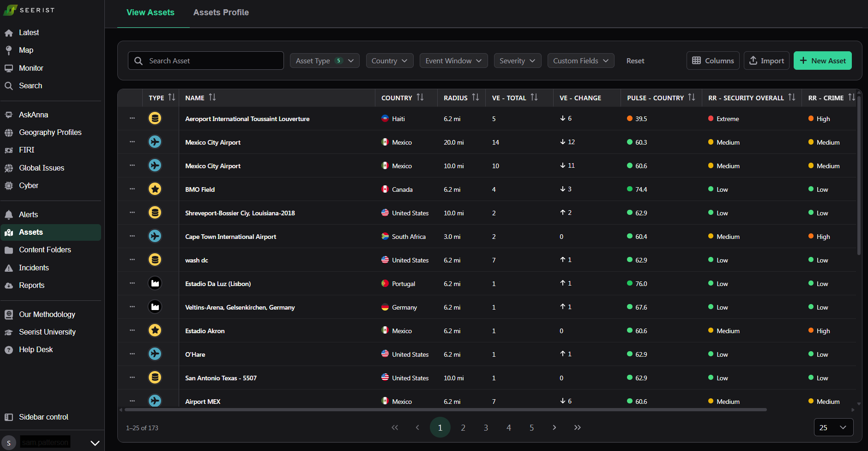
Task: Expand the Asset Type filter dropdown
Action: click(325, 61)
